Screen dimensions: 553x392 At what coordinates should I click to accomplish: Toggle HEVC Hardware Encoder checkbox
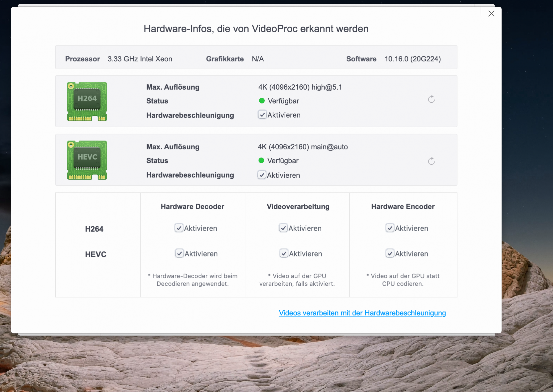coord(390,253)
